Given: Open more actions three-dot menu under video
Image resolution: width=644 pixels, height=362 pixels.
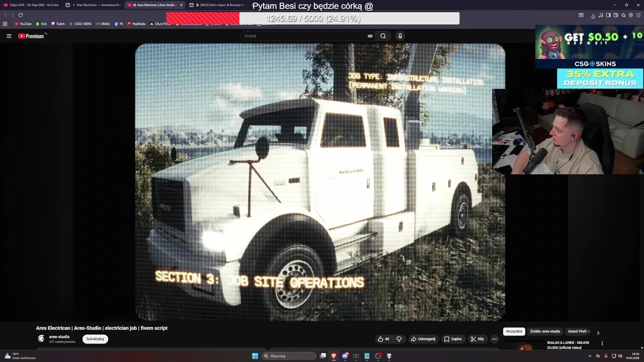Looking at the screenshot, I should [494, 339].
